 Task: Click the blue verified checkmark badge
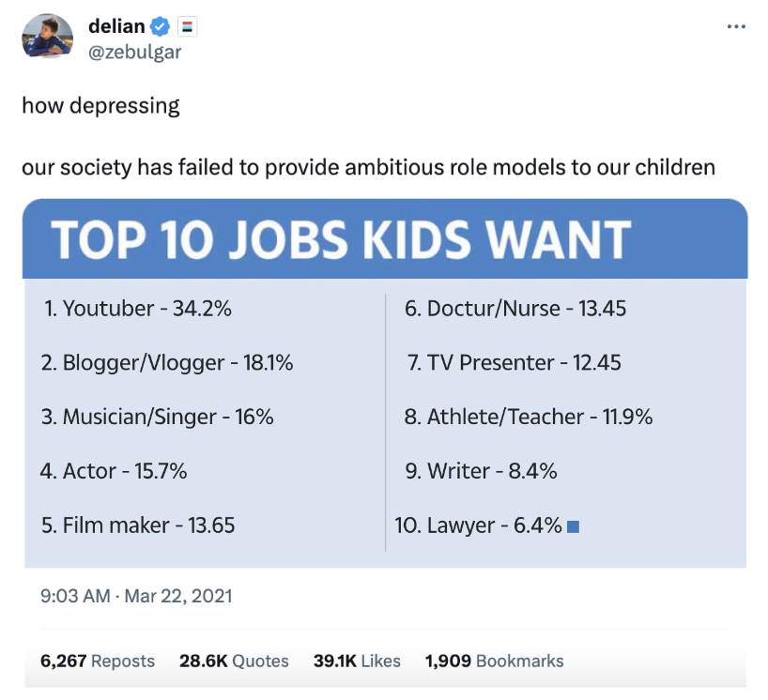pyautogui.click(x=163, y=27)
